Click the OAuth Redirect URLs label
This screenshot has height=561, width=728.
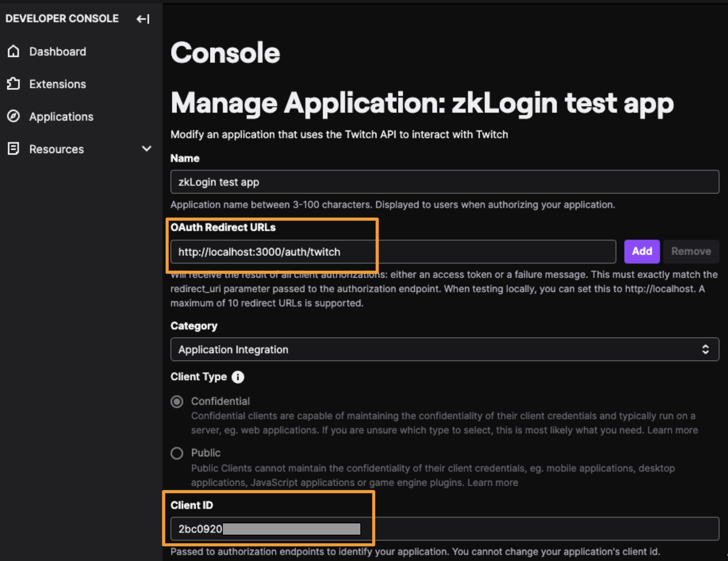pyautogui.click(x=223, y=227)
